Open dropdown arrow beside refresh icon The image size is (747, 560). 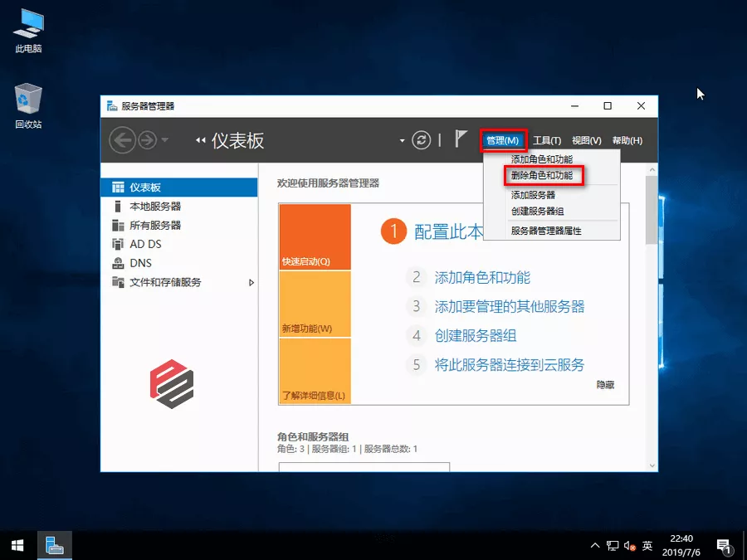pyautogui.click(x=403, y=140)
